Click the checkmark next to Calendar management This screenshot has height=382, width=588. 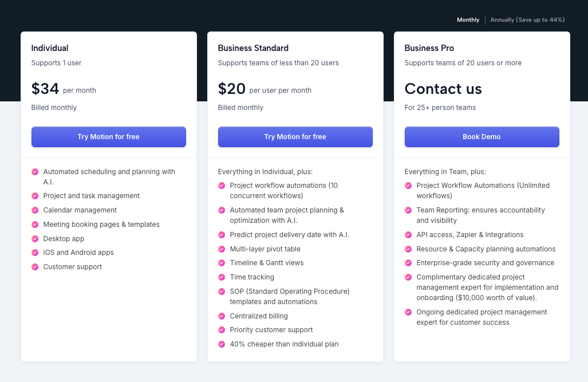click(35, 210)
